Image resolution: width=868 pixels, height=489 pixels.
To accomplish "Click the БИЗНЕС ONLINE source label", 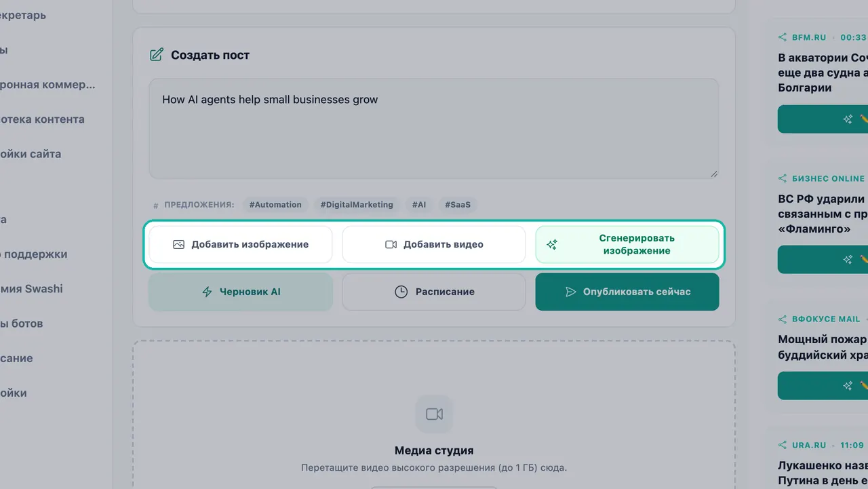I will point(829,178).
